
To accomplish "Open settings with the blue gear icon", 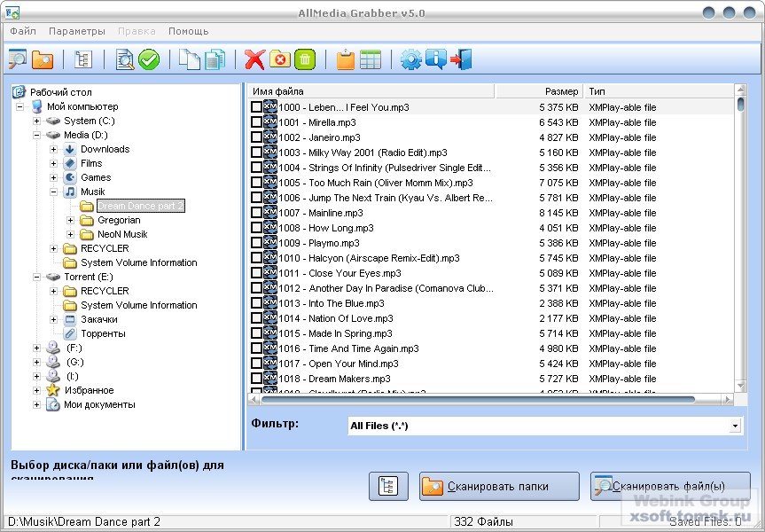I will (410, 59).
